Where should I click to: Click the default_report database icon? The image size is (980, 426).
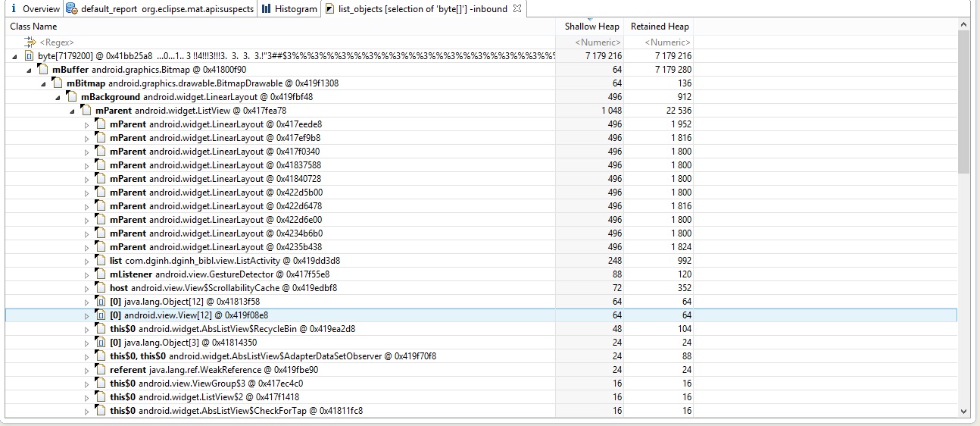pyautogui.click(x=71, y=9)
